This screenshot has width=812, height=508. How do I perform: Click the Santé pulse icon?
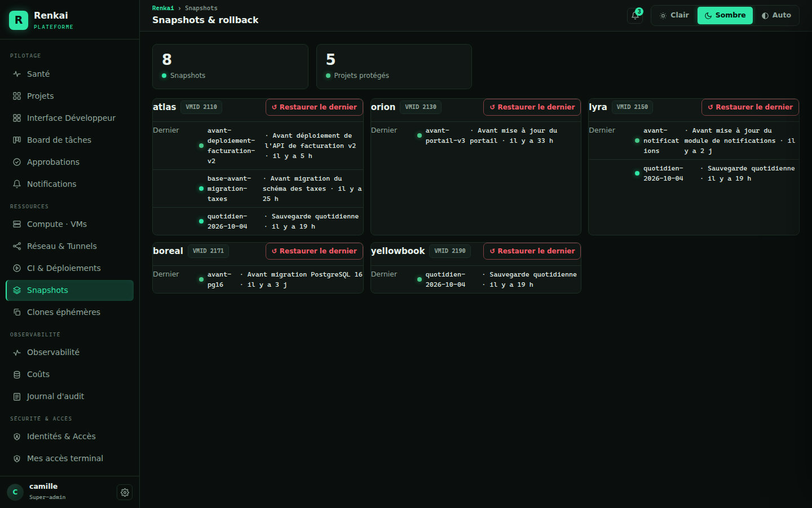(x=17, y=74)
